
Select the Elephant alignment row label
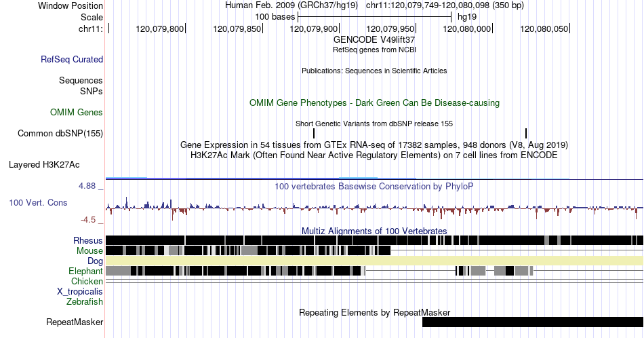[85, 271]
